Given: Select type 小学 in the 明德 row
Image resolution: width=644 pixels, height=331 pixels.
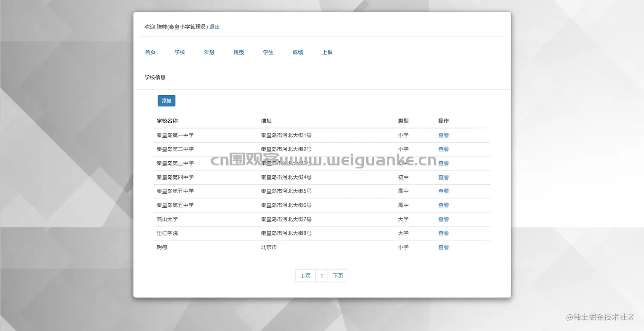Looking at the screenshot, I should pos(403,247).
